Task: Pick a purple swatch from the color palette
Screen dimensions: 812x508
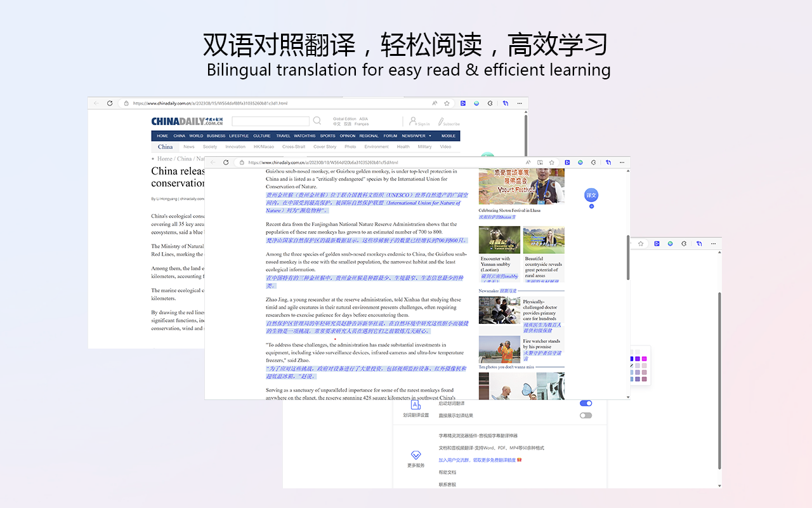Action: 638,359
